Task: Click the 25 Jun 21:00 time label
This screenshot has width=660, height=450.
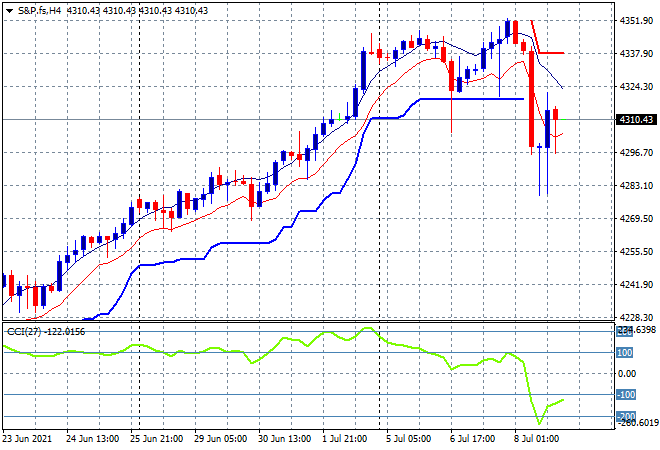Action: [x=157, y=439]
